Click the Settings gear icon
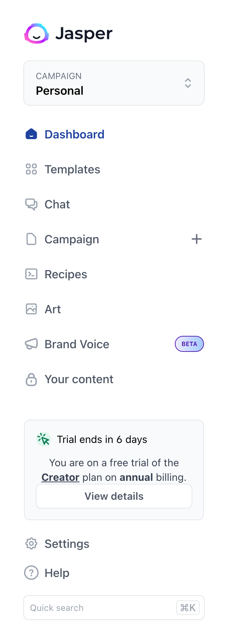 coord(31,543)
